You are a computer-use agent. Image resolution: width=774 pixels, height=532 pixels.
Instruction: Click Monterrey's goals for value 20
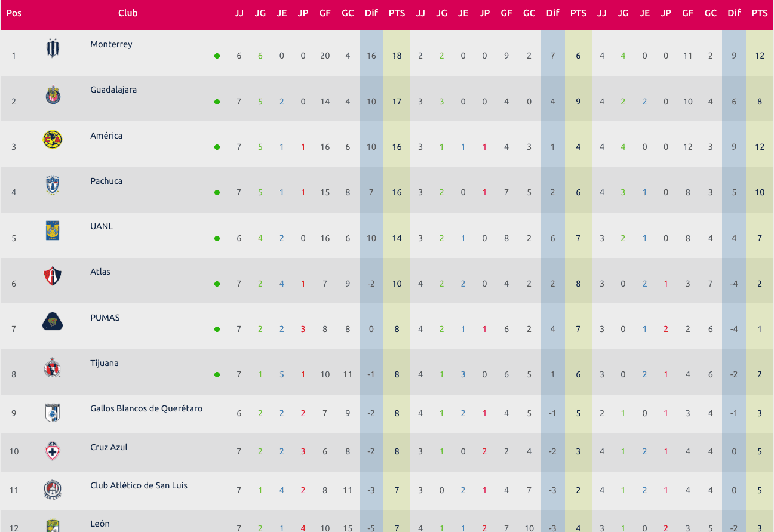pos(325,56)
